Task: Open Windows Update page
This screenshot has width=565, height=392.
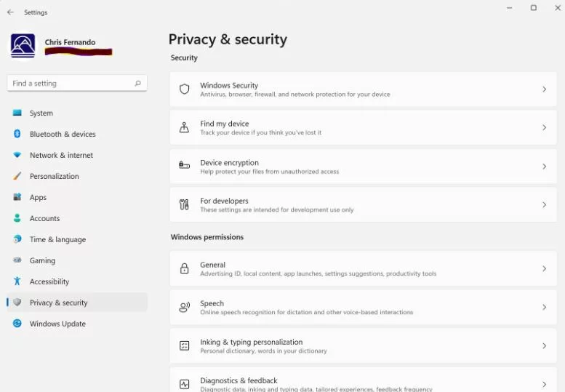Action: (x=77, y=324)
